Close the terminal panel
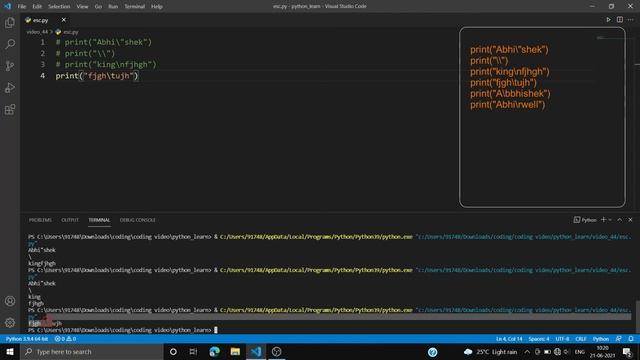The height and width of the screenshot is (360, 640). point(631,220)
